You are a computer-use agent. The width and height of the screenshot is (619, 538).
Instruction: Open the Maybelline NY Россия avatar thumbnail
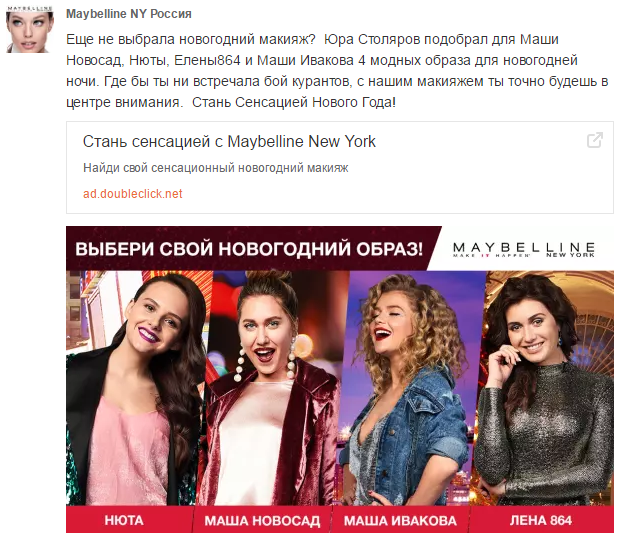30,30
